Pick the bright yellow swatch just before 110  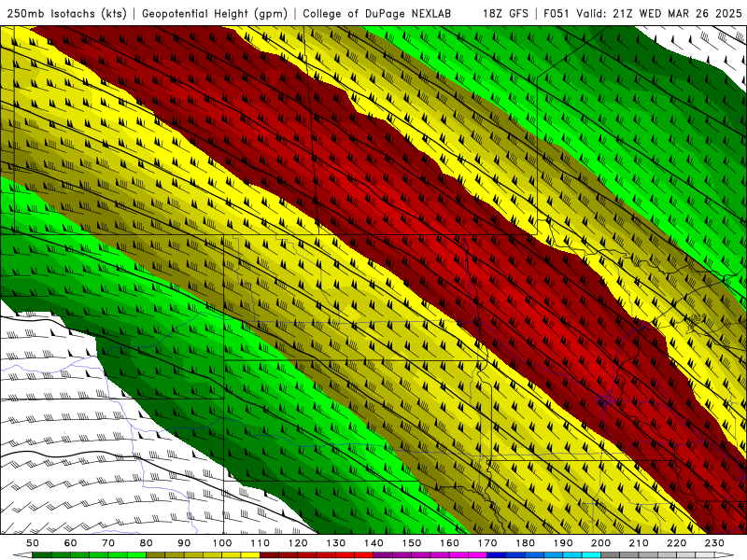pyautogui.click(x=250, y=555)
